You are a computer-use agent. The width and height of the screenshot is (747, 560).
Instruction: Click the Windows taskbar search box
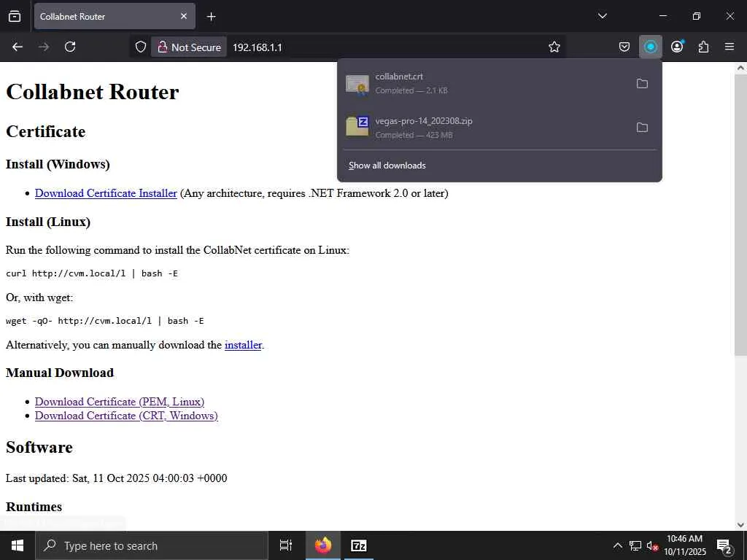point(152,545)
